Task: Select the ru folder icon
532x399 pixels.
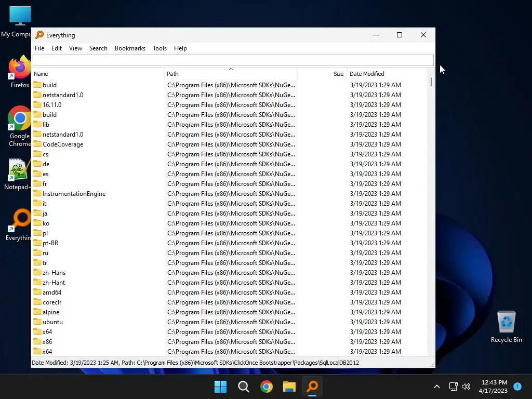Action: pos(37,252)
